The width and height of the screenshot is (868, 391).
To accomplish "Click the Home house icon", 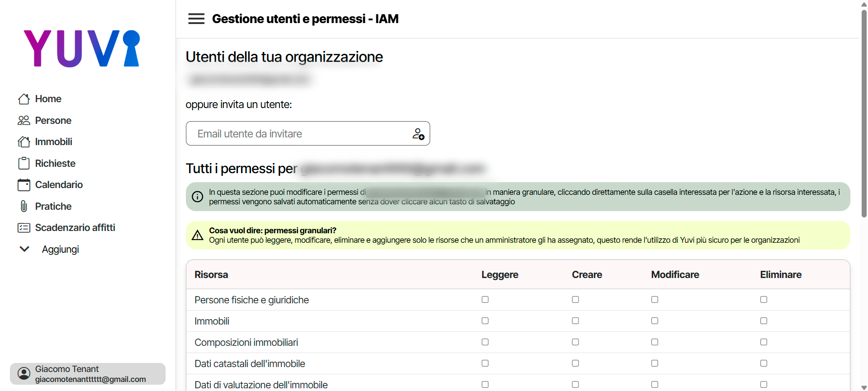I will [24, 99].
